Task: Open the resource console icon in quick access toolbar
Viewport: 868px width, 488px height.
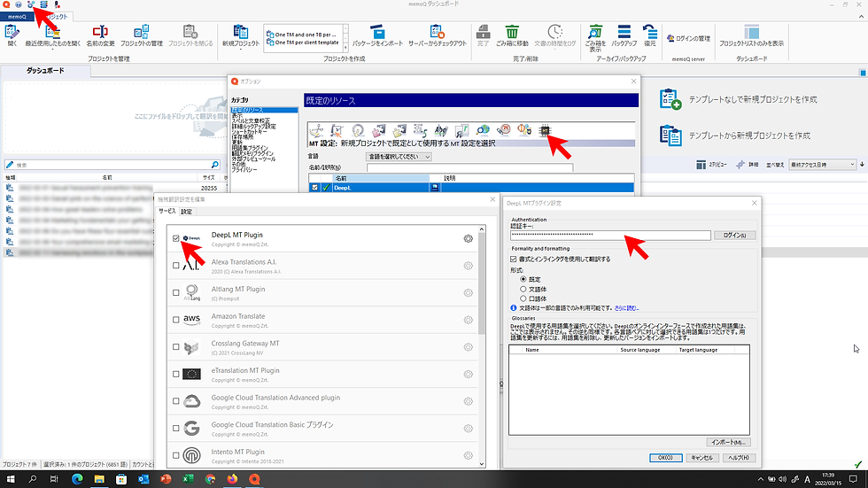Action: [43, 4]
